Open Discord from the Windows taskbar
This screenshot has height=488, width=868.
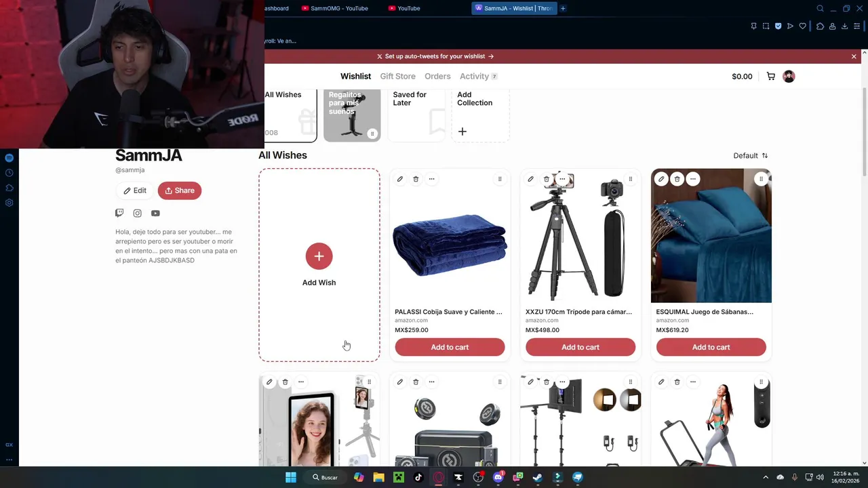coord(498,477)
